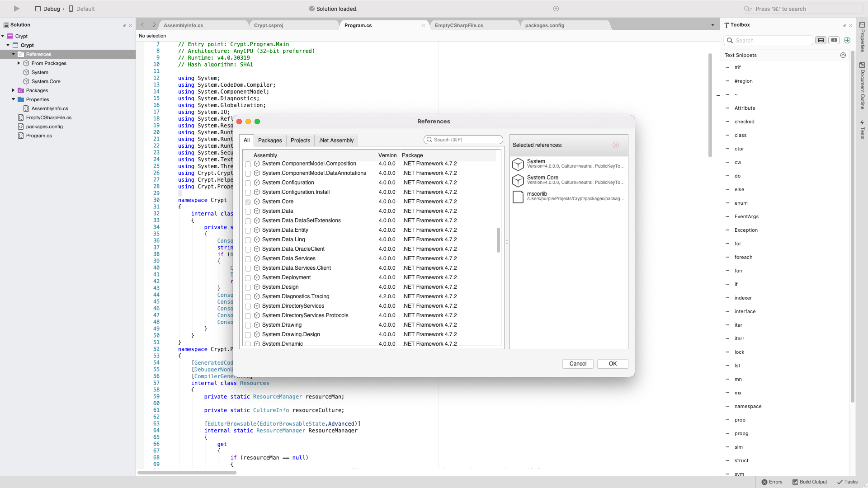Open the Crypt.csproj editor tab
Image resolution: width=868 pixels, height=488 pixels.
[269, 25]
